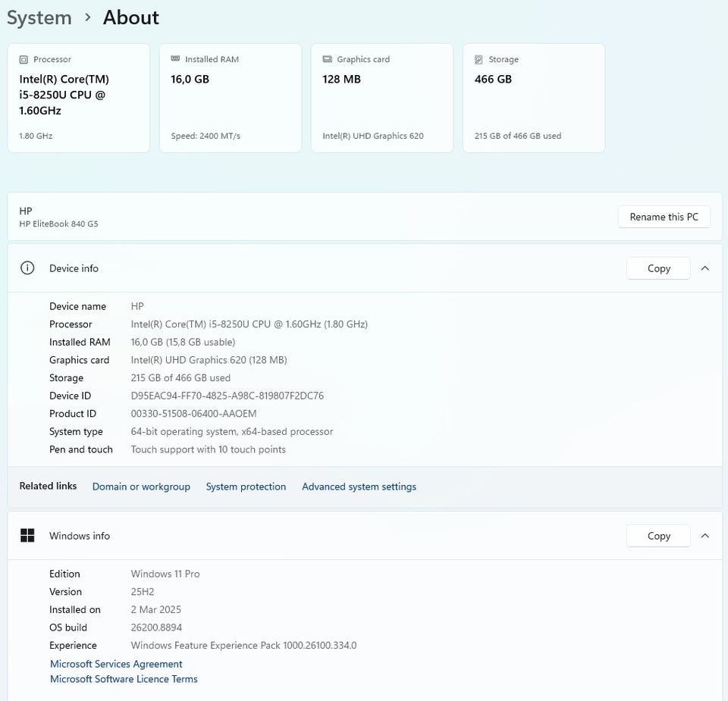Click Intel(R) UHD Graphics 620 (128 MB) value
Image resolution: width=728 pixels, height=701 pixels.
[x=209, y=360]
